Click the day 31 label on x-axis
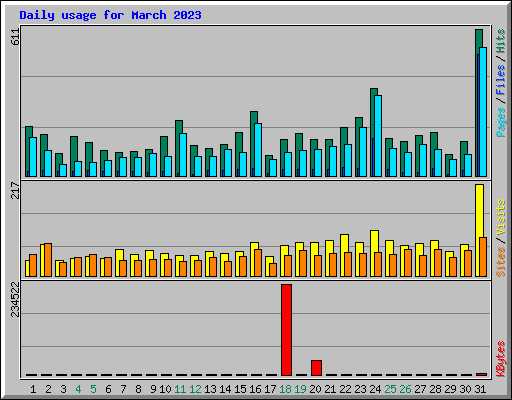This screenshot has width=512, height=400. pyautogui.click(x=480, y=389)
